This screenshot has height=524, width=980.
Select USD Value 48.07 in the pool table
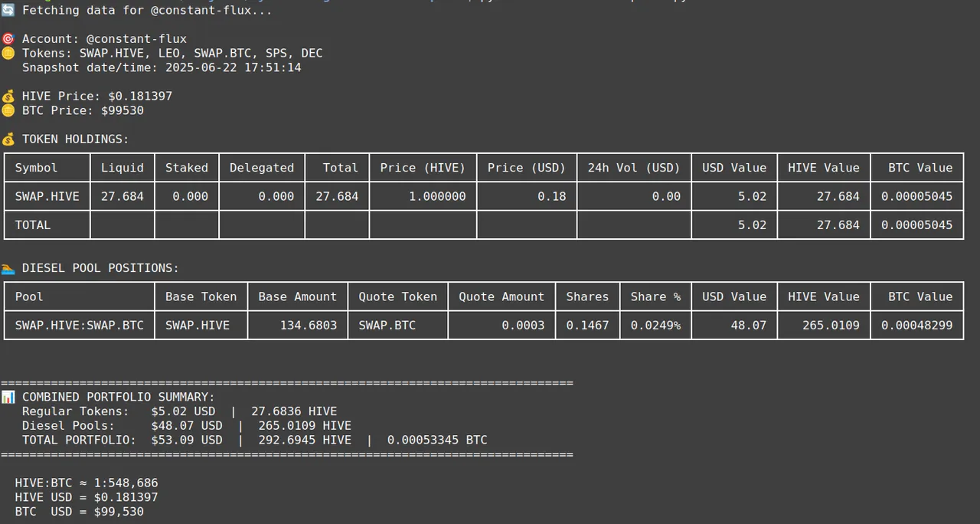749,325
